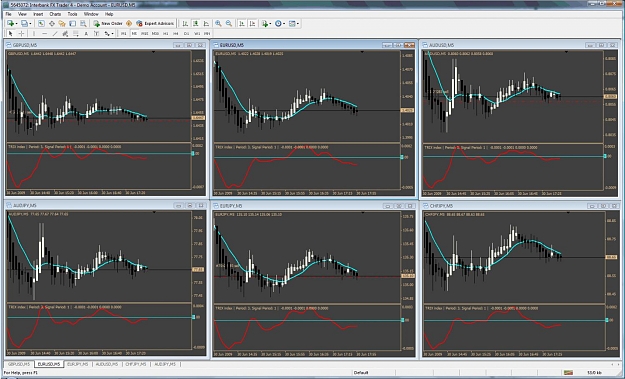This screenshot has height=379, width=625.
Task: Click the Indicators list icon
Action: pos(264,24)
